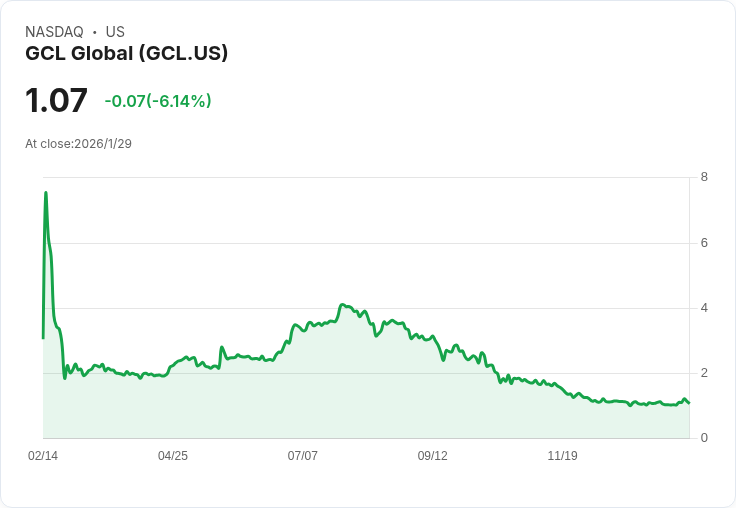The width and height of the screenshot is (736, 508).
Task: Click the 1.07 current price
Action: [x=56, y=100]
